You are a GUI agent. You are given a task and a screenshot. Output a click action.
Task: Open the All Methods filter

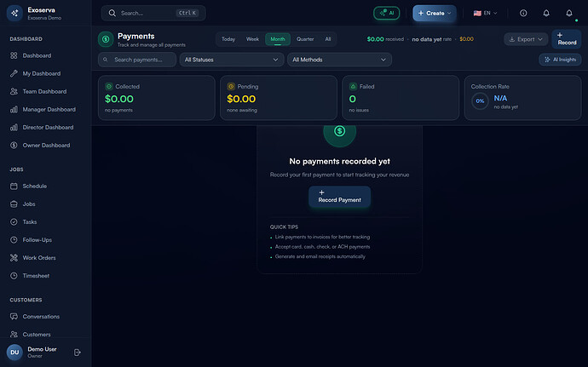point(339,60)
